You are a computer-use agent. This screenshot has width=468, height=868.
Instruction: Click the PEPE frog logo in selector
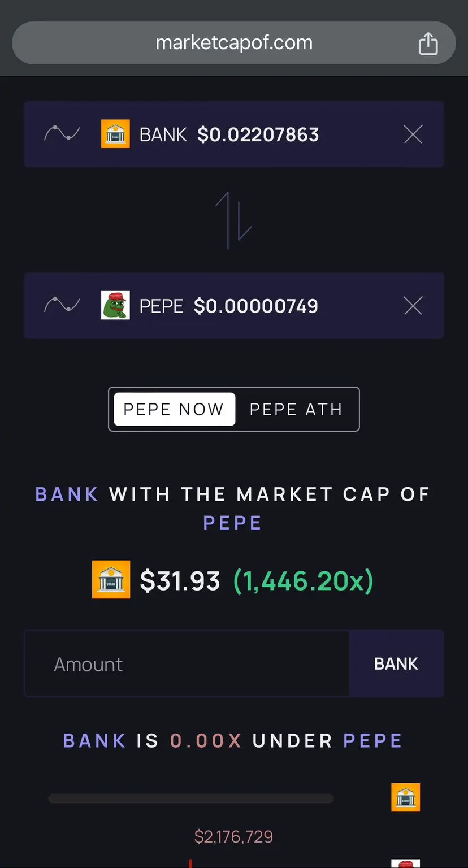(x=115, y=306)
